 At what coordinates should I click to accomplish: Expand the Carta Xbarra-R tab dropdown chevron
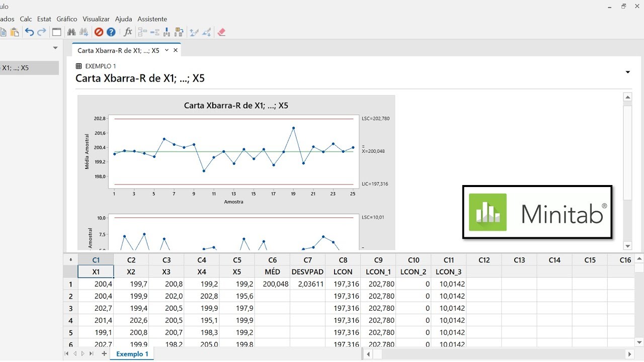point(167,50)
